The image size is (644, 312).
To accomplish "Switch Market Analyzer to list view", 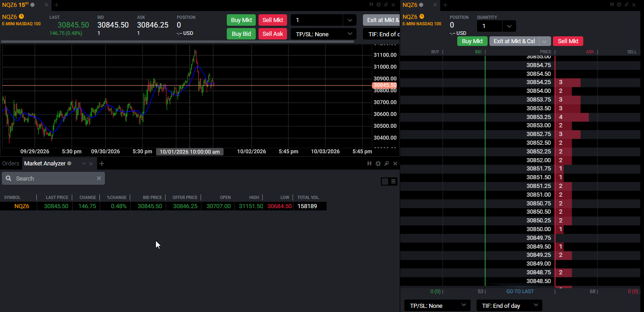I will click(x=393, y=182).
